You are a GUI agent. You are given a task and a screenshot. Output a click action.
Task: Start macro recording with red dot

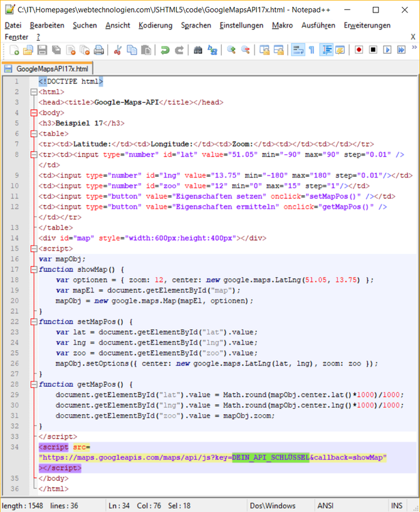359,50
